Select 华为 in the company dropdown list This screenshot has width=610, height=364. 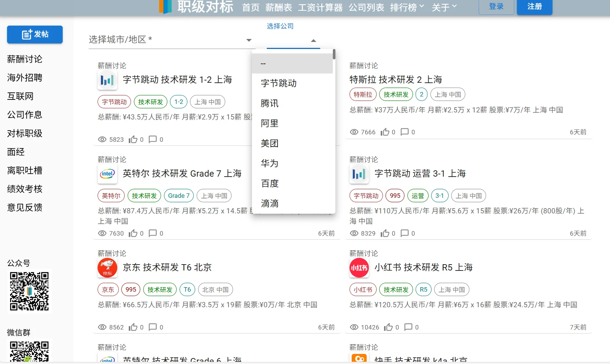292,164
